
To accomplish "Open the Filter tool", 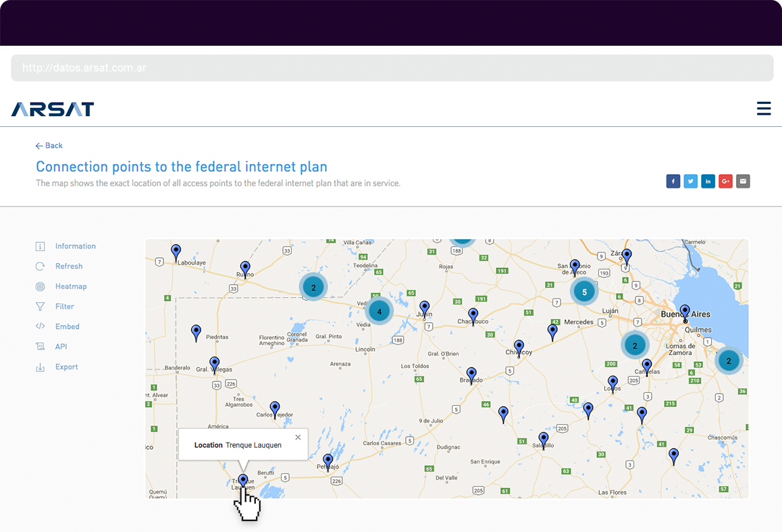I will tap(66, 306).
